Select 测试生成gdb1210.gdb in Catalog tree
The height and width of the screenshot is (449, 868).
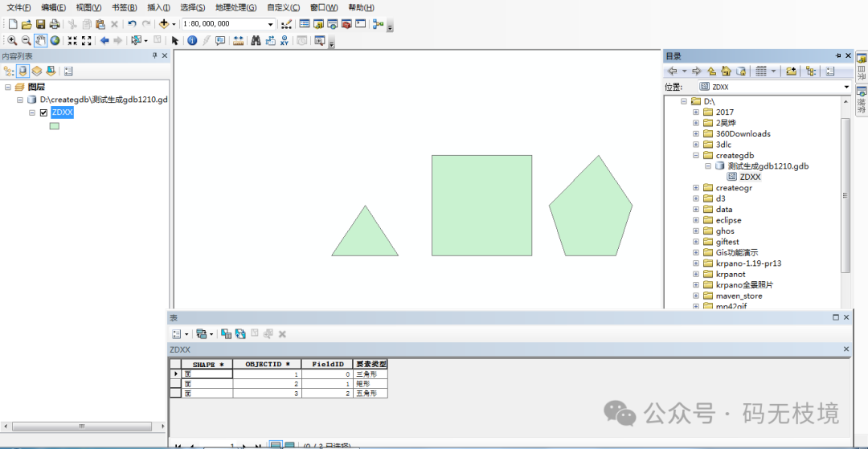point(769,166)
